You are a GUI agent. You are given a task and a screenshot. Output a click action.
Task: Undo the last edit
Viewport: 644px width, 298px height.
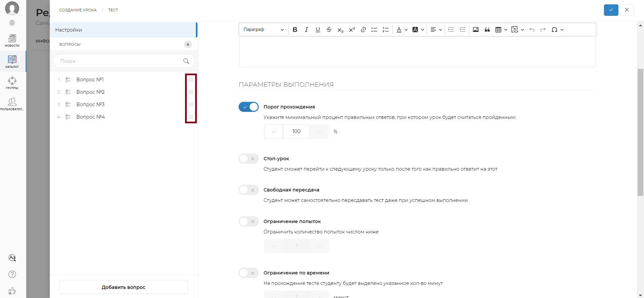click(532, 30)
